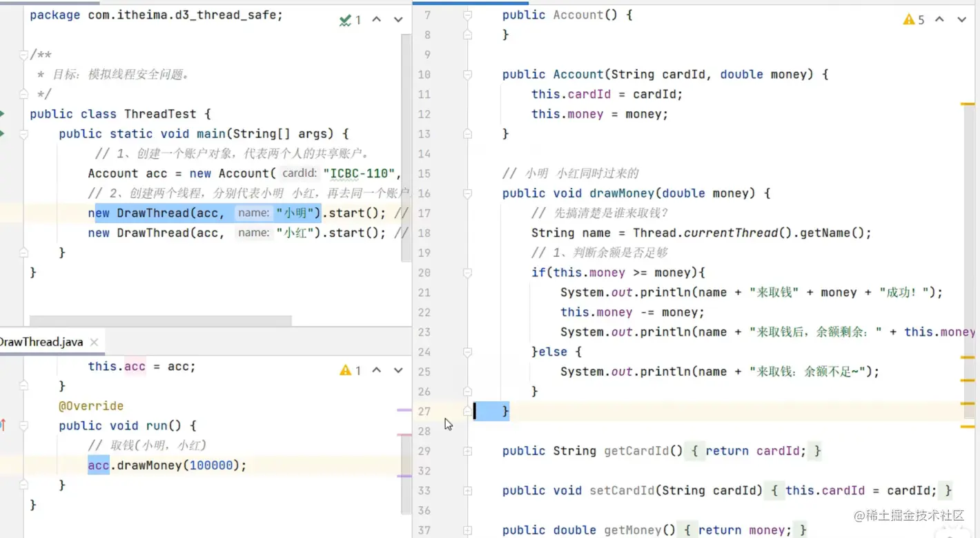Go to next highlighted issue in ThreadTest editor
980x538 pixels.
click(x=398, y=19)
